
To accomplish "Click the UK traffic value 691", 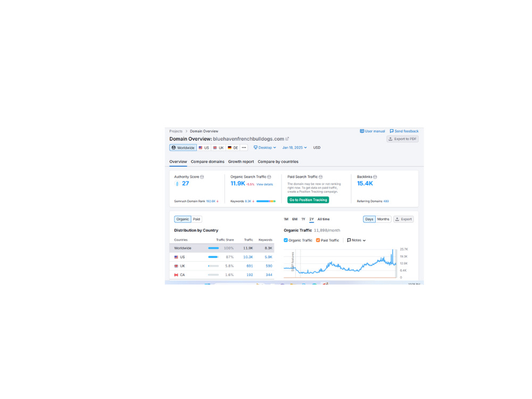I will point(250,266).
